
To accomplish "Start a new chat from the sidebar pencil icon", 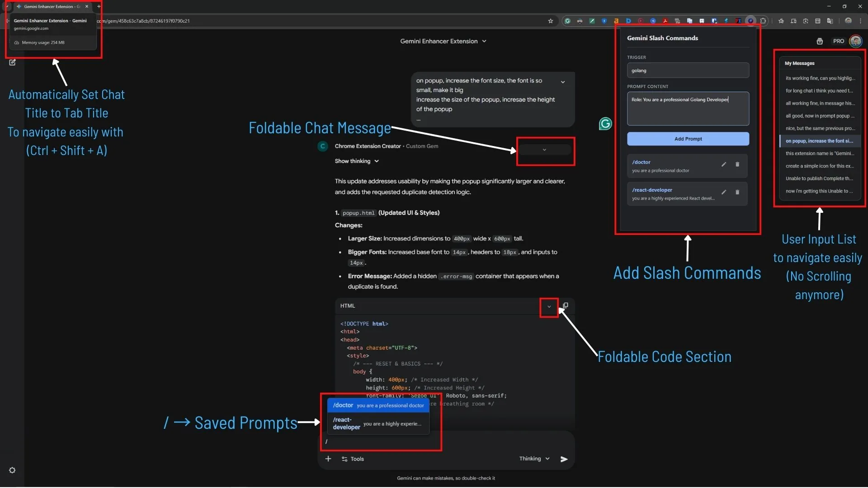I will pyautogui.click(x=12, y=62).
